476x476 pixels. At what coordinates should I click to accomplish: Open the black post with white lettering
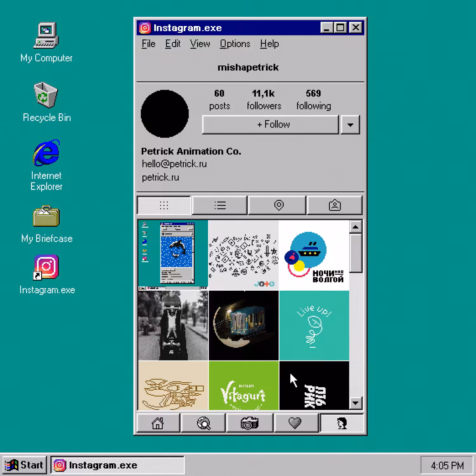click(x=314, y=386)
